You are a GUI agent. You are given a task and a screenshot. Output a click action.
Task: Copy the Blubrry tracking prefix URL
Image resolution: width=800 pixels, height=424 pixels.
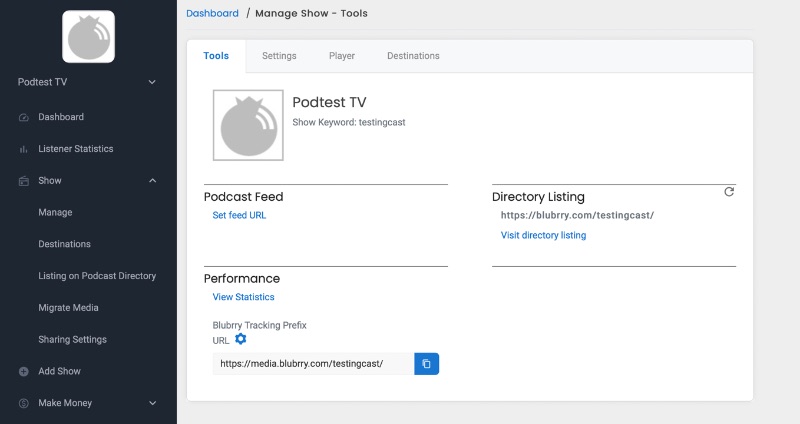pos(427,364)
